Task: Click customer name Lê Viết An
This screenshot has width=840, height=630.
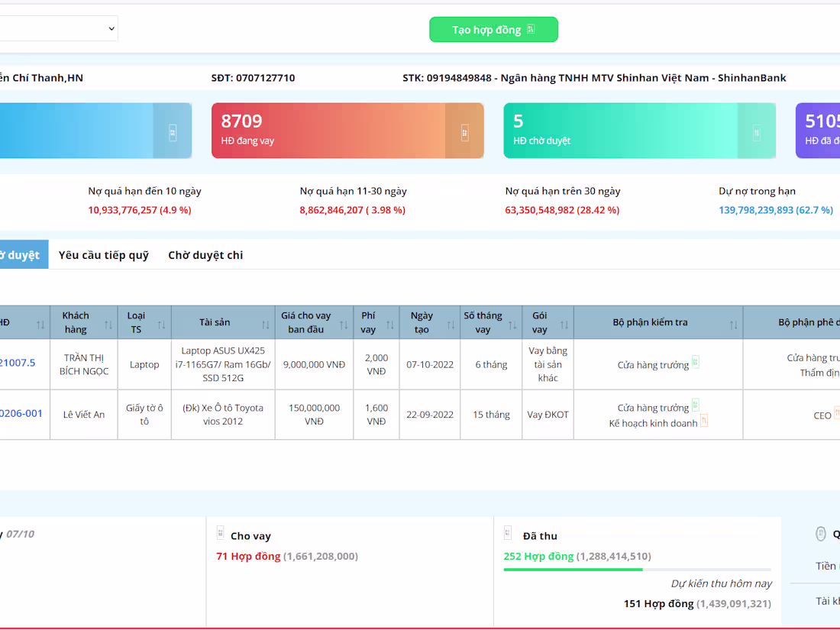Action: coord(83,415)
